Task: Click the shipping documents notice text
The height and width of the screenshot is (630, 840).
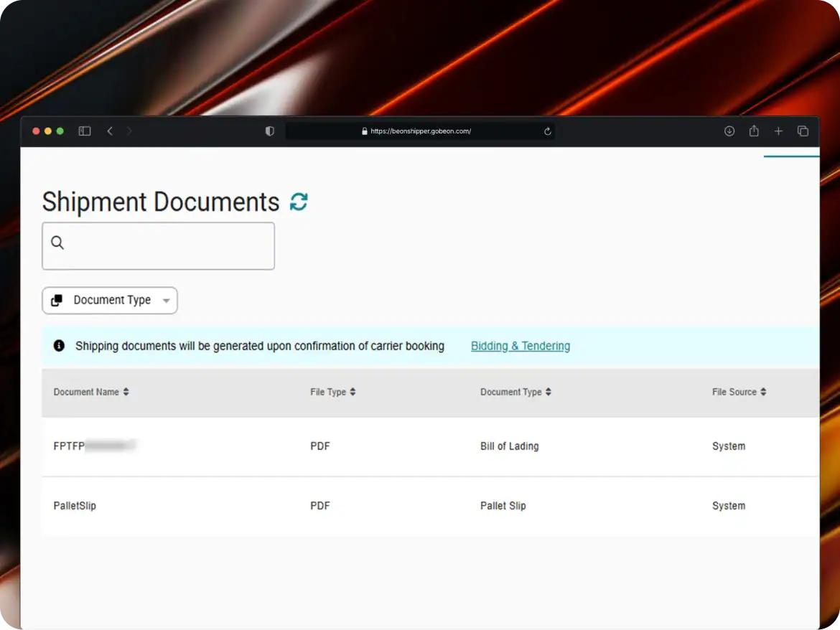Action: (x=260, y=346)
